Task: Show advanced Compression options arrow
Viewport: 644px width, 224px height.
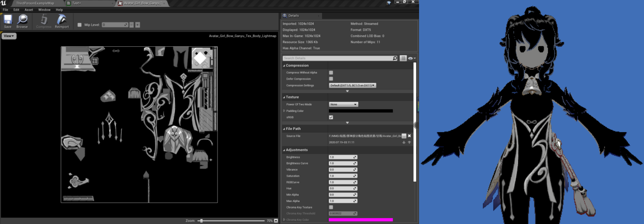Action: coord(347,91)
